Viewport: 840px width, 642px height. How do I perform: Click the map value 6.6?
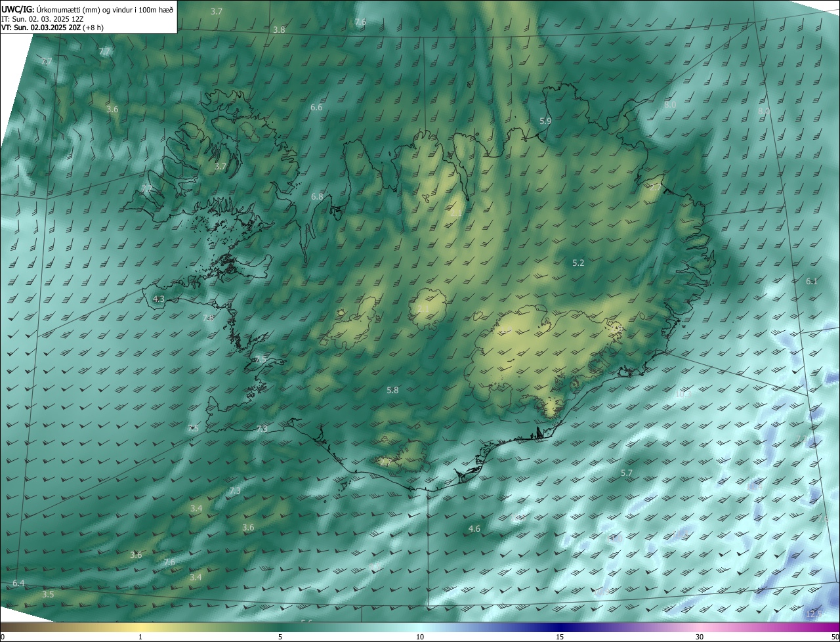tap(316, 107)
